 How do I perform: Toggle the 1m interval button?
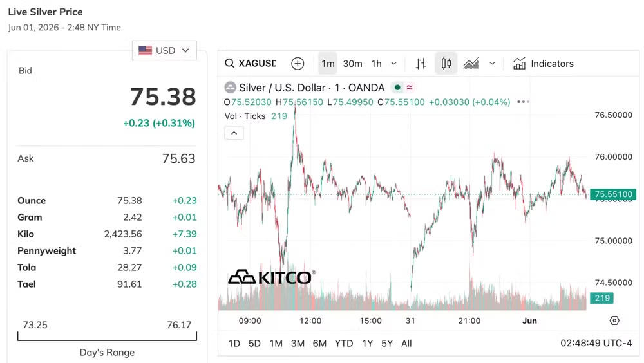328,63
